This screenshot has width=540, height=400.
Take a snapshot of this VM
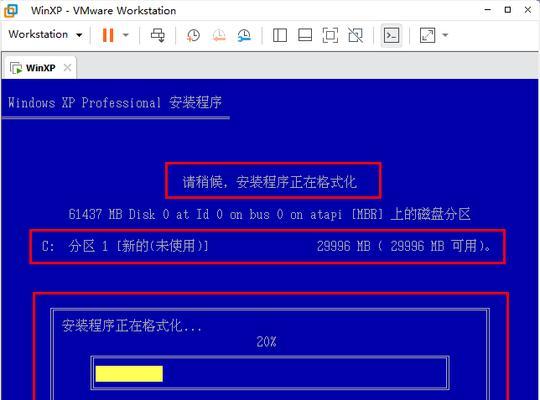pyautogui.click(x=193, y=35)
